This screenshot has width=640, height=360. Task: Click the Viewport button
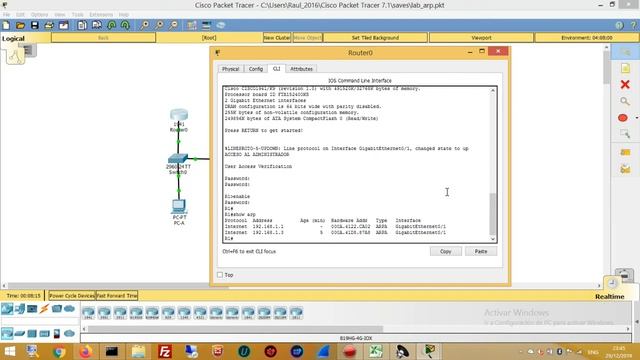click(481, 38)
